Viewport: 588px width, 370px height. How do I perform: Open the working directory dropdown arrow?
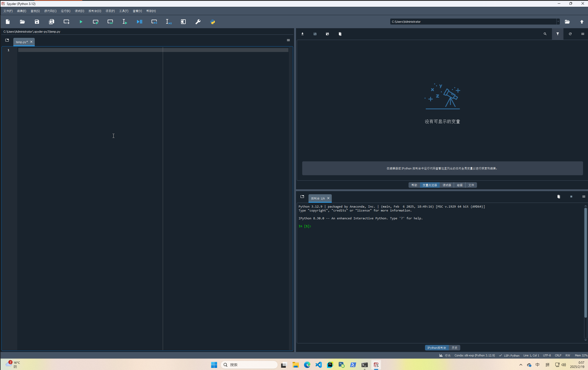pos(558,22)
